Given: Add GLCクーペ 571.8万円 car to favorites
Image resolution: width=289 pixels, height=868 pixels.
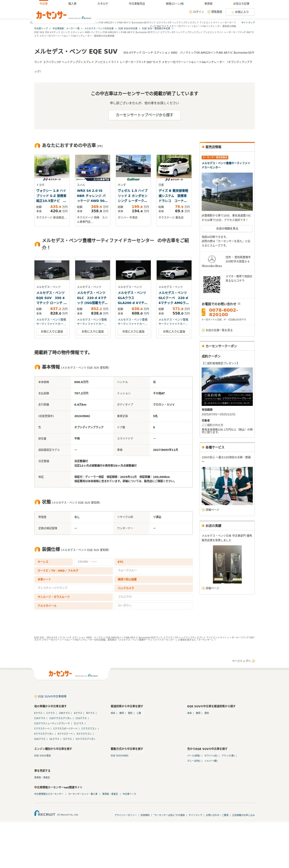Looking at the screenshot, I should click(174, 331).
